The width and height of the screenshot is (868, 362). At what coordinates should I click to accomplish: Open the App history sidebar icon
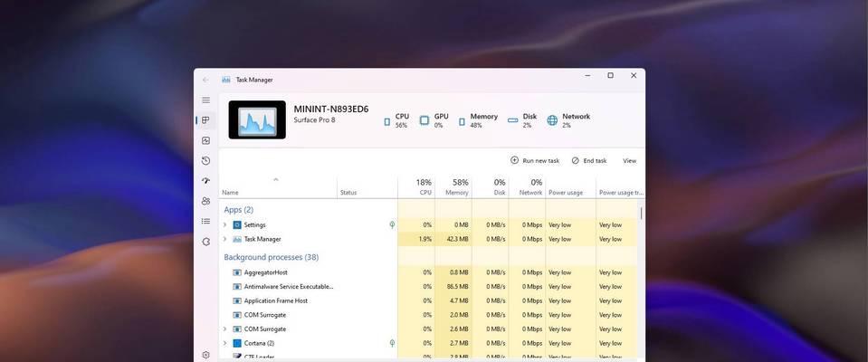(206, 160)
